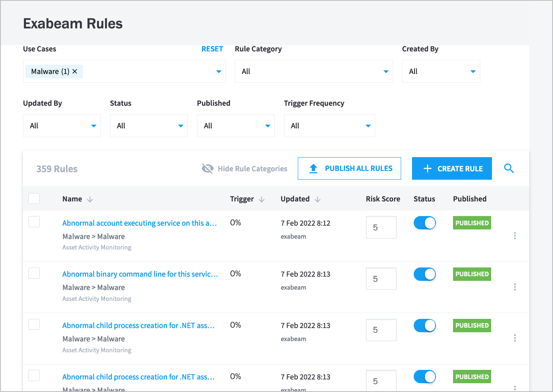Open the Updated By dropdown
The height and width of the screenshot is (392, 553).
(62, 126)
